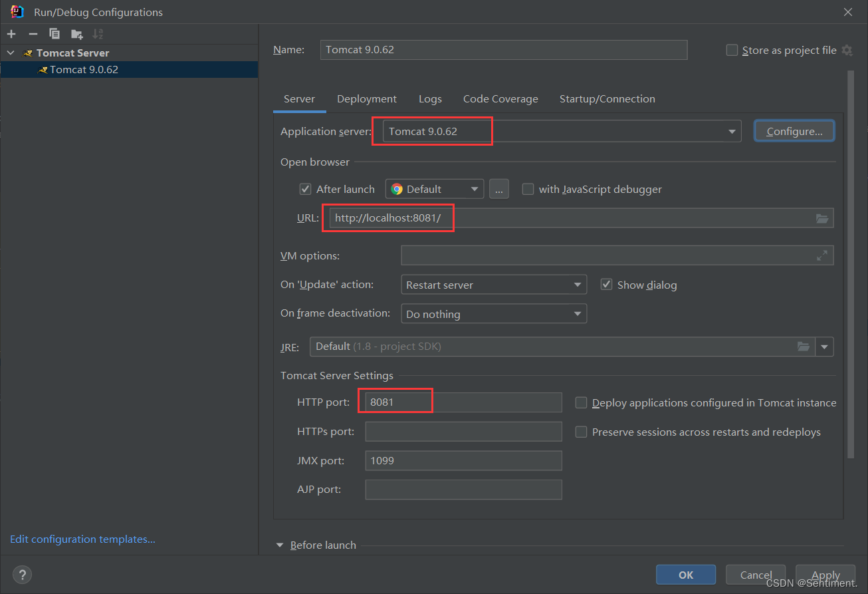The height and width of the screenshot is (594, 868).
Task: Click the HTTP port field
Action: [x=463, y=402]
